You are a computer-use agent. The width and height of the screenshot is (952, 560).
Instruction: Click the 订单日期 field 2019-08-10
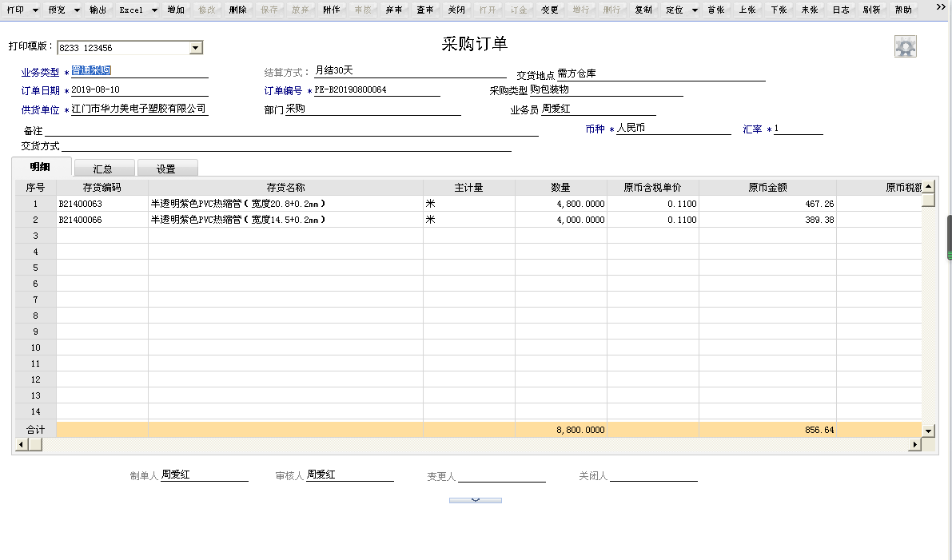(139, 89)
